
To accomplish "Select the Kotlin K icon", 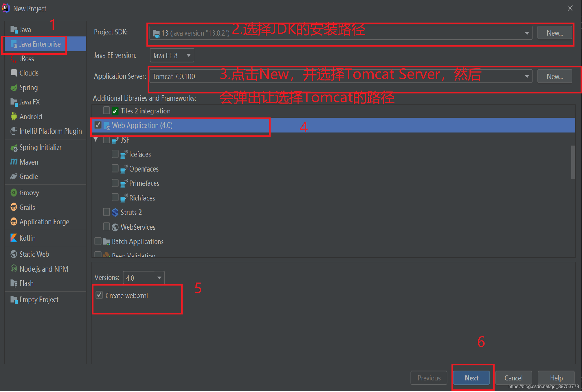I will (x=14, y=238).
